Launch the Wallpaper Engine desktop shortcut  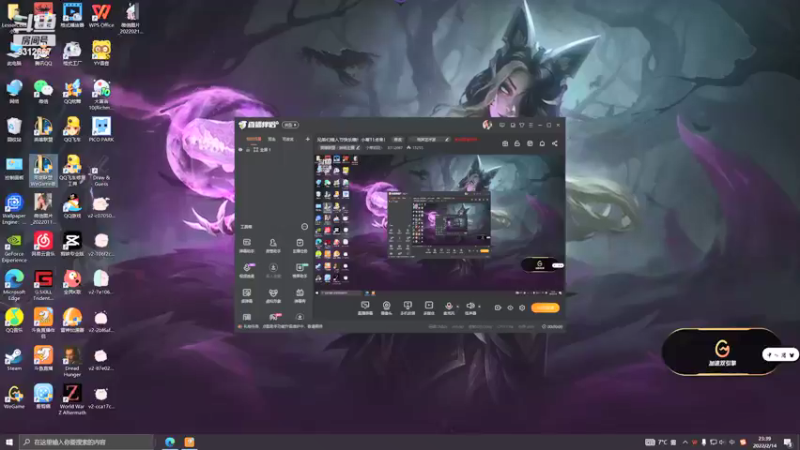[x=14, y=209]
